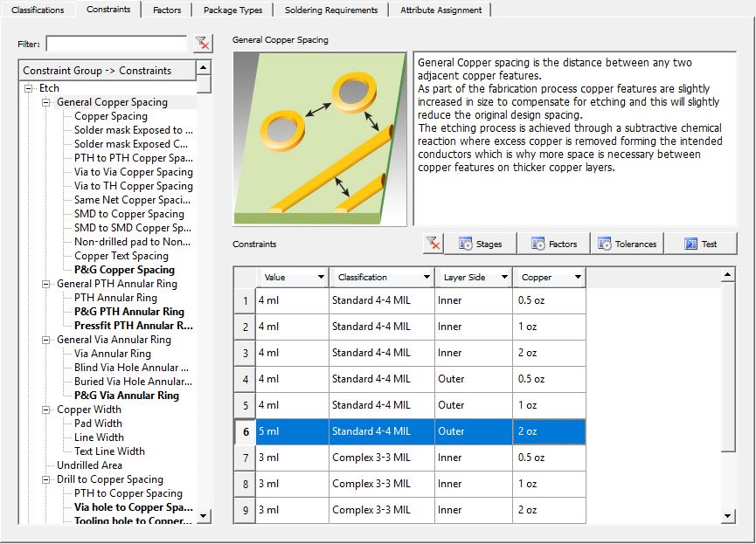Clear the tree filter using the filter icon
The height and width of the screenshot is (544, 756).
(x=203, y=44)
